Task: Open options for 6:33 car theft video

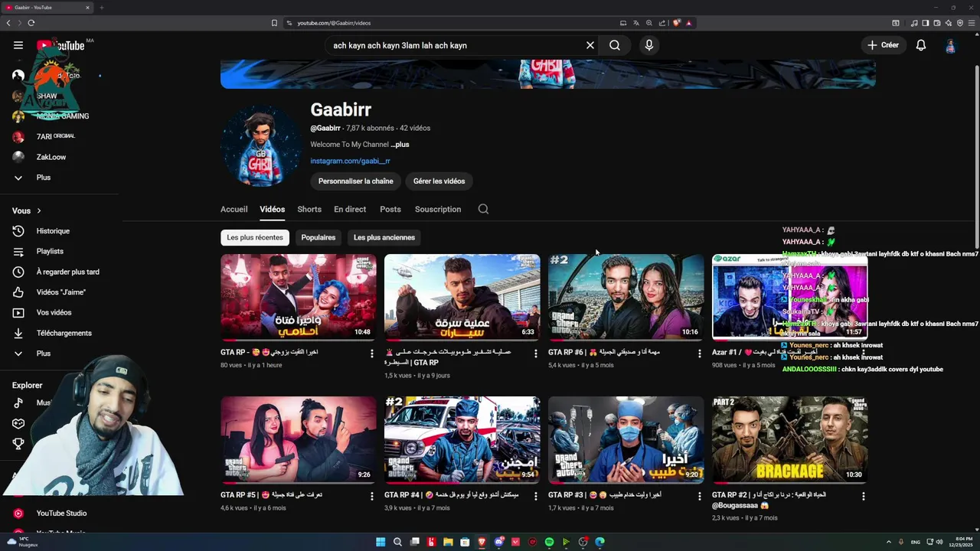Action: tap(535, 354)
